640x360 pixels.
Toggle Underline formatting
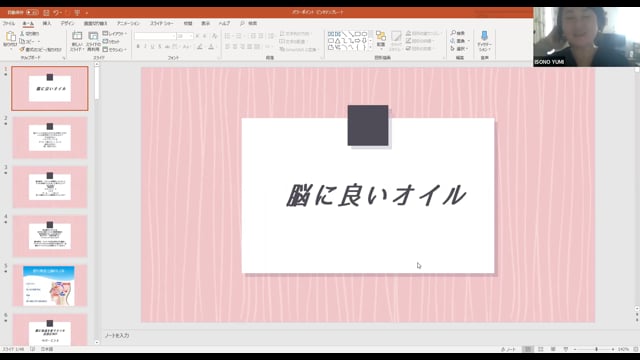pos(152,47)
